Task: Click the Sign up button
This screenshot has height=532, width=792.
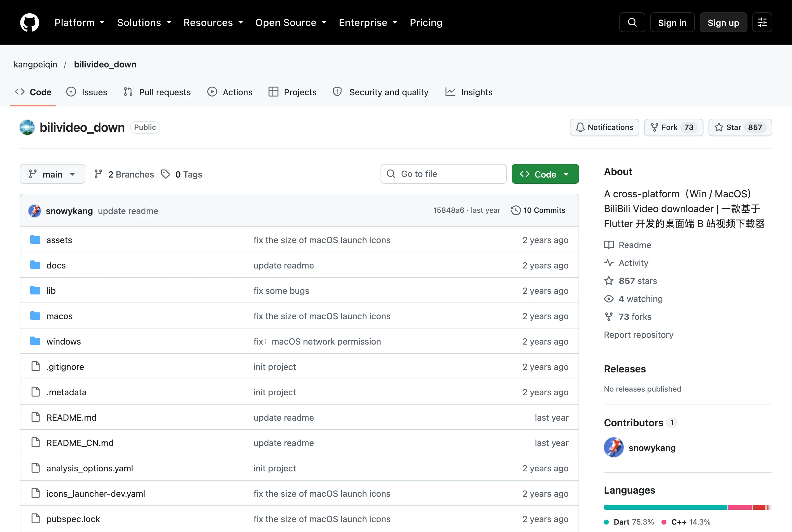Action: coord(723,22)
